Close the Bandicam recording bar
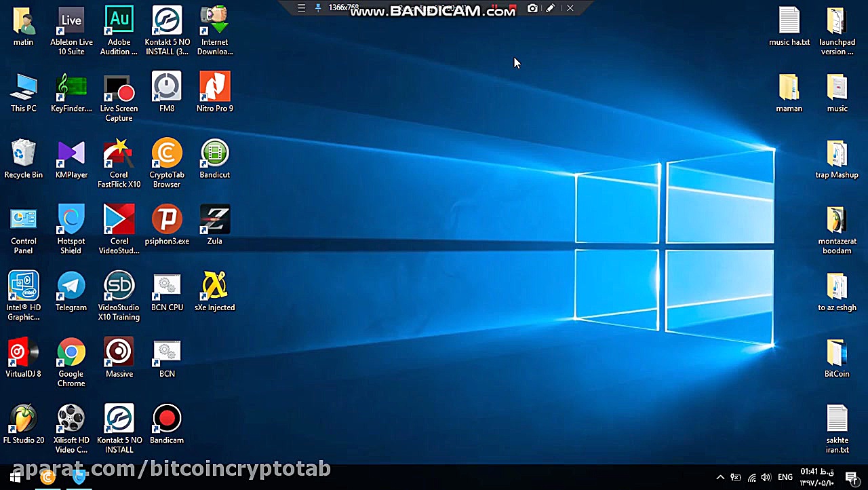The image size is (868, 490). (570, 8)
